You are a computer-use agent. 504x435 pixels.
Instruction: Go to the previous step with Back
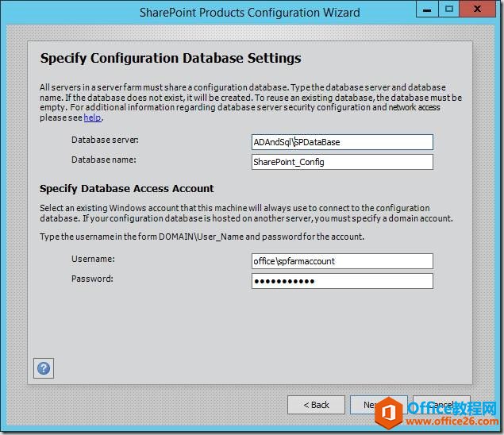point(316,405)
